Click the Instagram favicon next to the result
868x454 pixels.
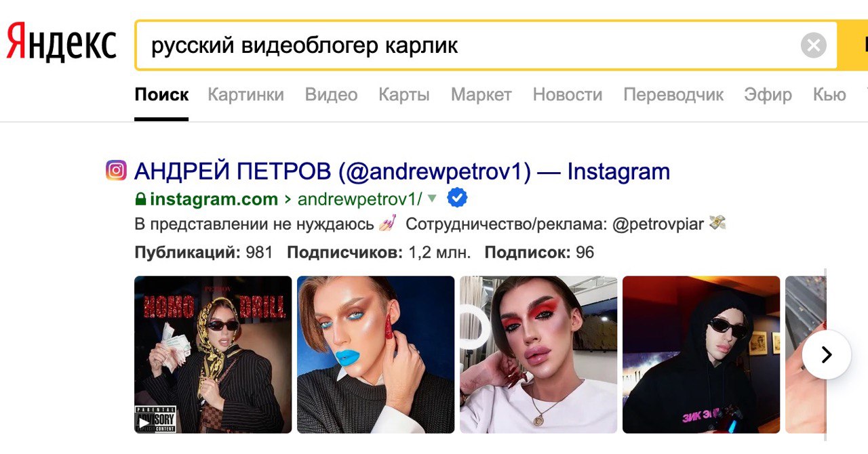(116, 170)
